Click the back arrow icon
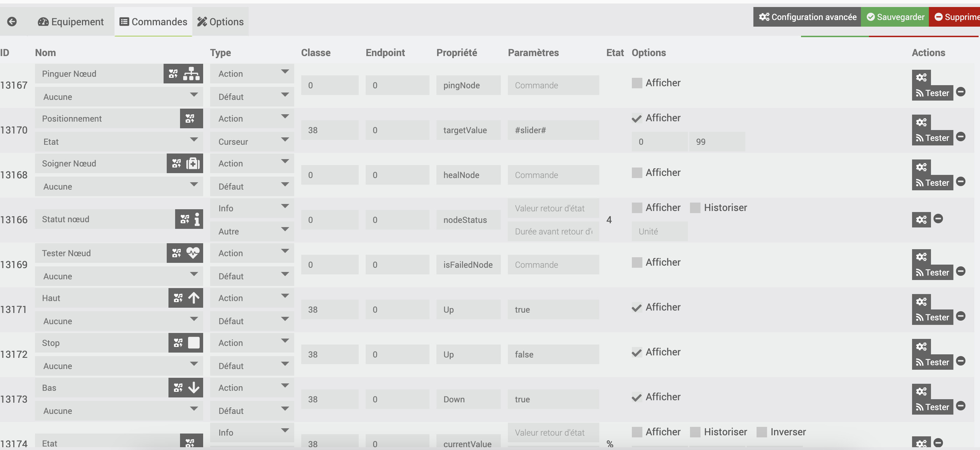This screenshot has height=450, width=980. tap(12, 22)
